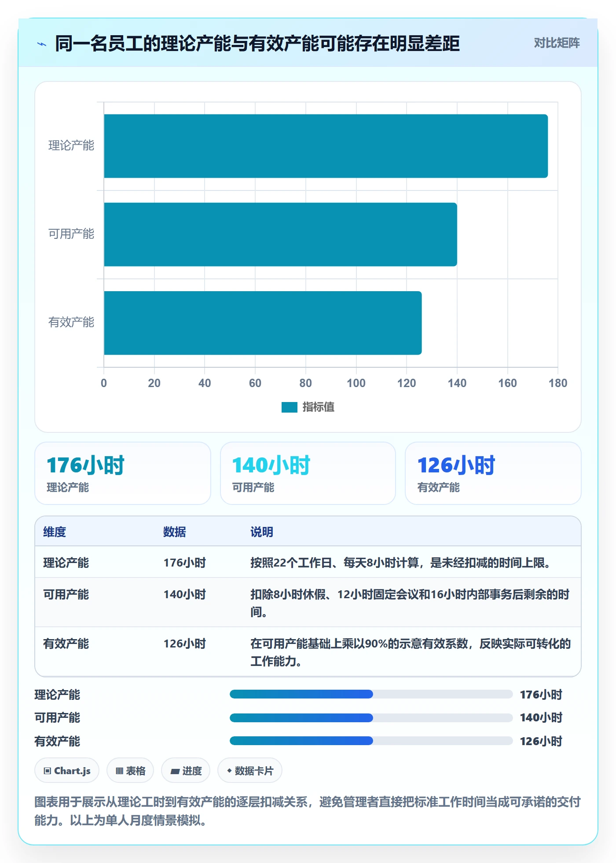Select the 176小时 理论产能 data card

pos(123,473)
